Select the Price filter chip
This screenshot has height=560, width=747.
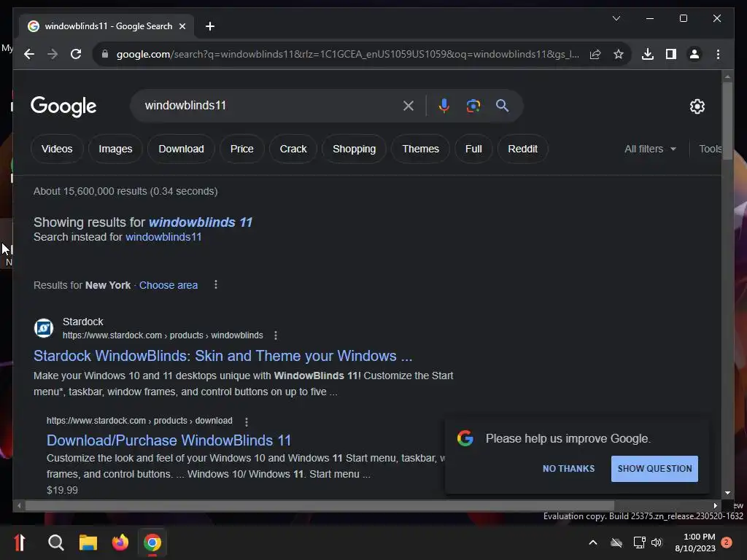pos(242,149)
